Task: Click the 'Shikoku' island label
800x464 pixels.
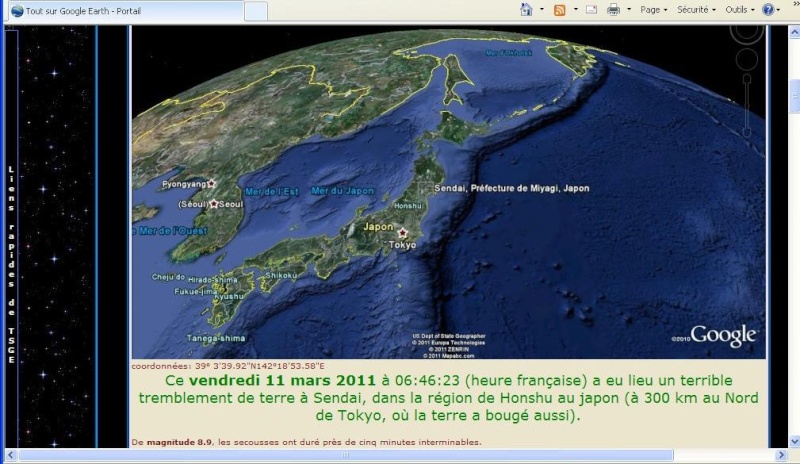Action: [281, 275]
